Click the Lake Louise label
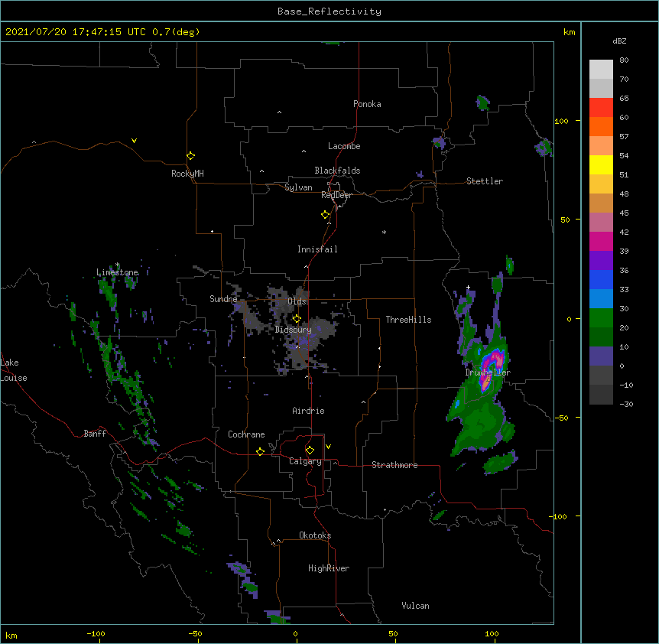The height and width of the screenshot is (644, 659). (14, 370)
